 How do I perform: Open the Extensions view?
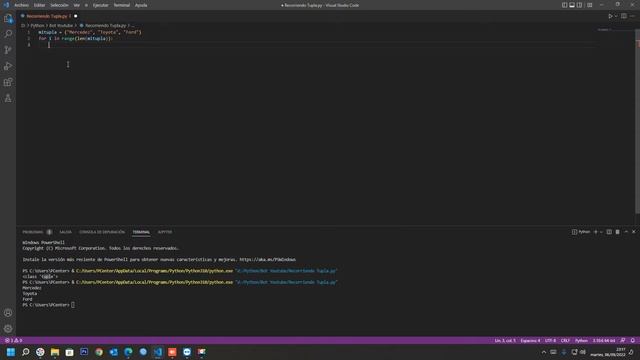(x=8, y=82)
